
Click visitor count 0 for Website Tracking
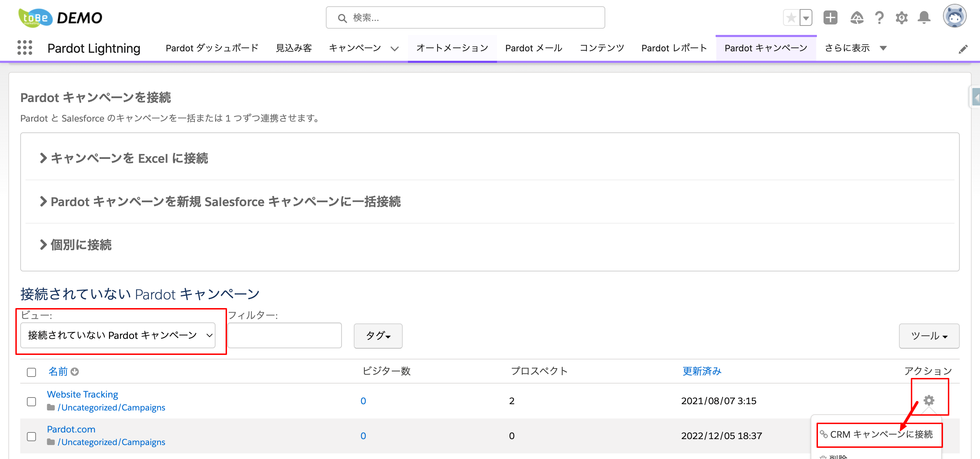tap(363, 401)
